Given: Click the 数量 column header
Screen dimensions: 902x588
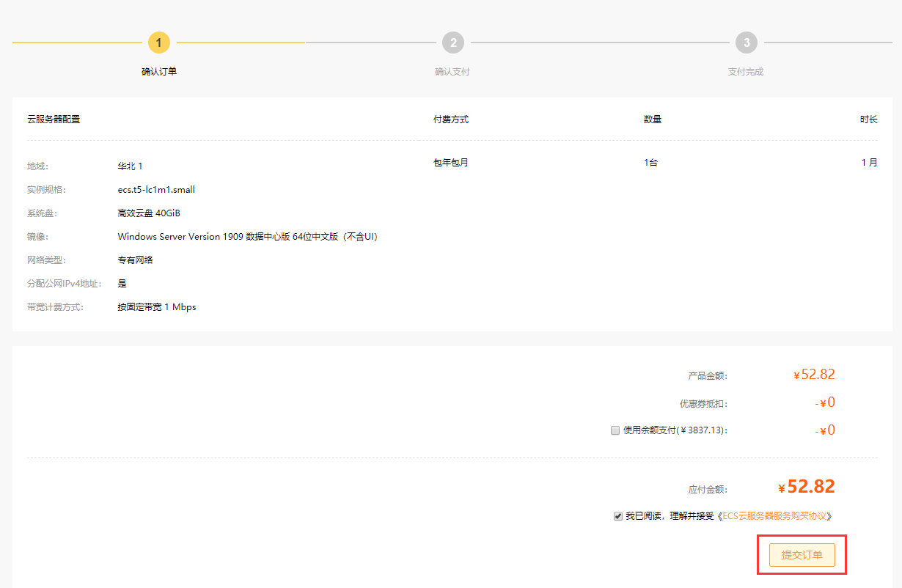Looking at the screenshot, I should point(653,120).
